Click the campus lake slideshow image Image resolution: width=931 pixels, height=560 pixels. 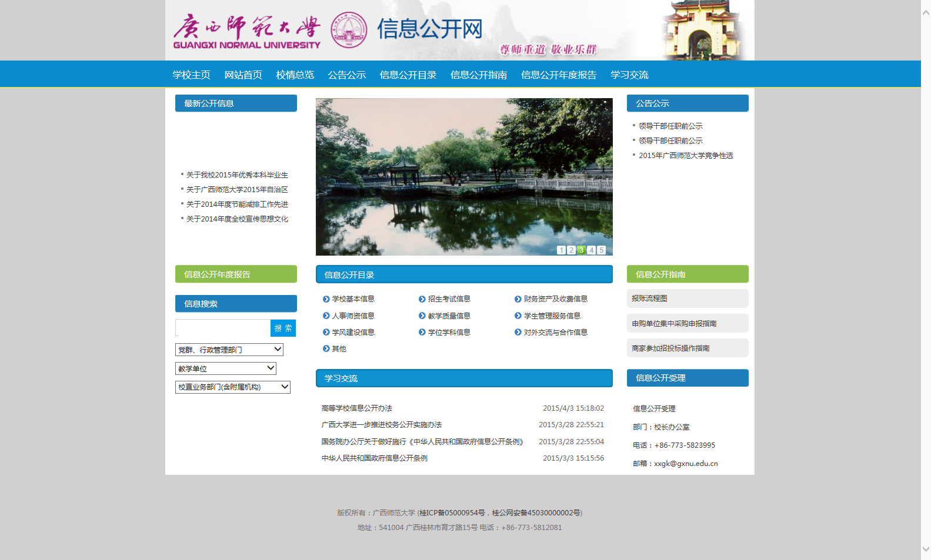click(x=464, y=177)
